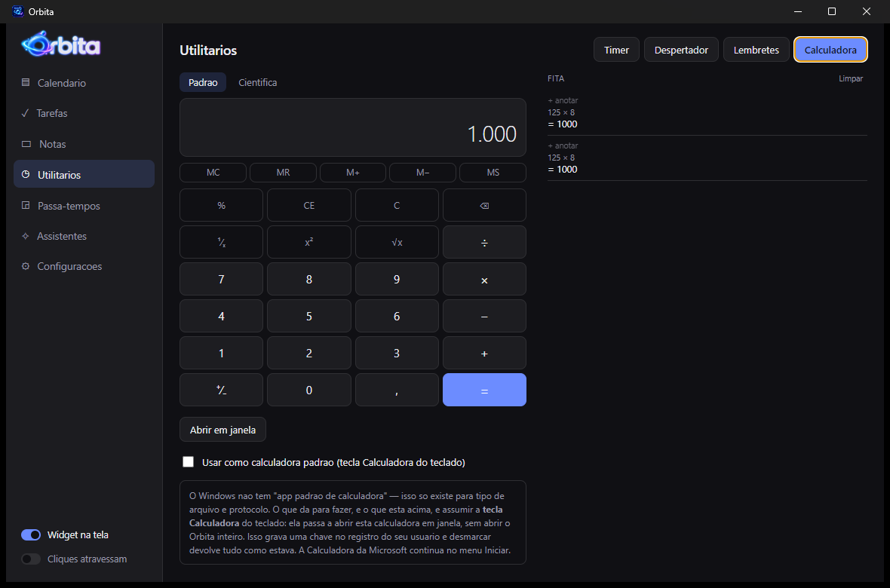Open the Calendario sidebar section
Screen dimensions: 890x588
(84, 83)
